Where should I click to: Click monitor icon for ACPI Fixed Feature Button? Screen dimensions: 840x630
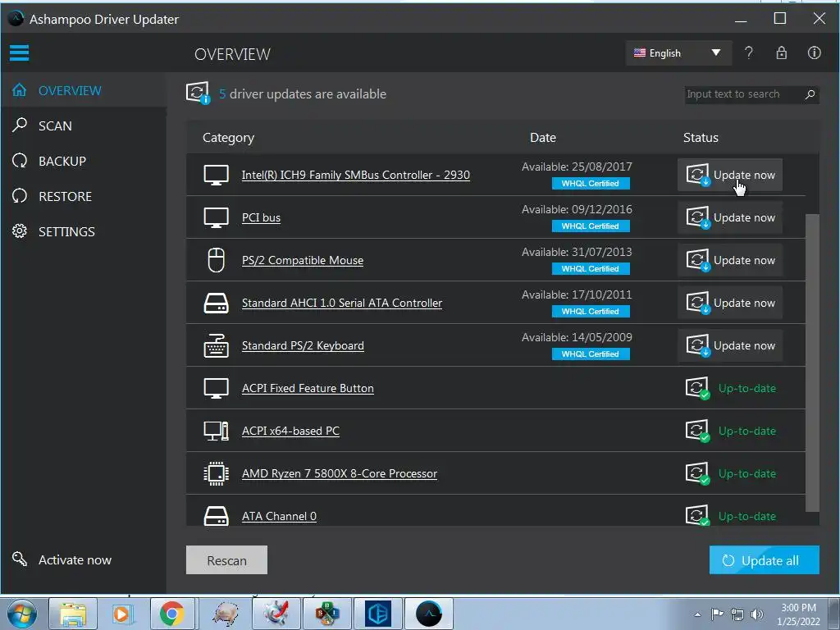point(216,388)
